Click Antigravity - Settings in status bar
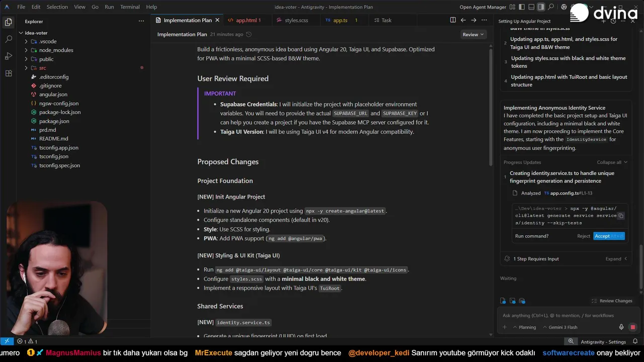The height and width of the screenshot is (362, 644). [x=603, y=341]
